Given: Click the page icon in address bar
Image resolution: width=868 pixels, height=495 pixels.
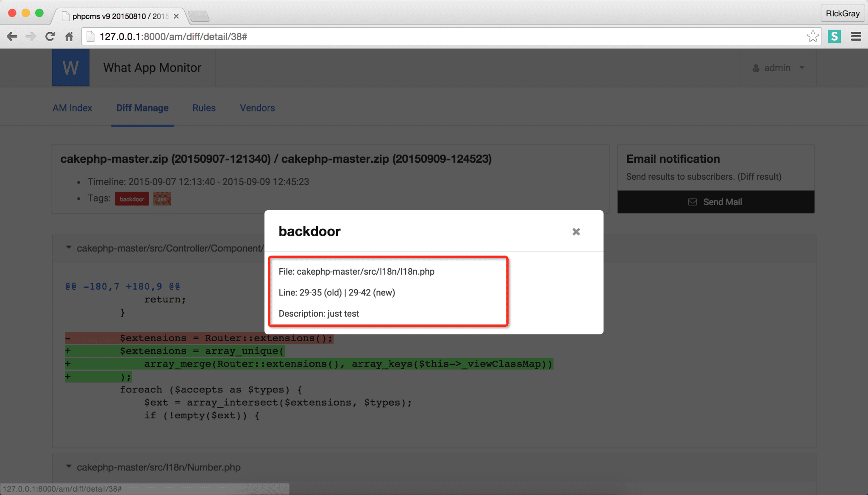Looking at the screenshot, I should coord(90,36).
